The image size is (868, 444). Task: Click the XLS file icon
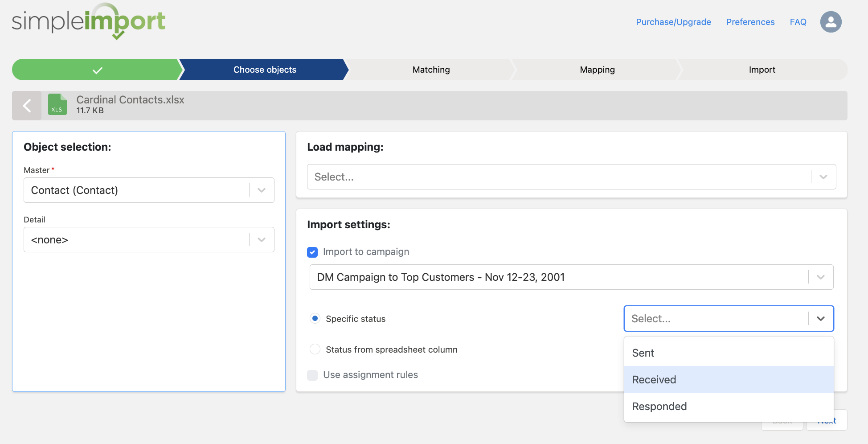[x=57, y=104]
